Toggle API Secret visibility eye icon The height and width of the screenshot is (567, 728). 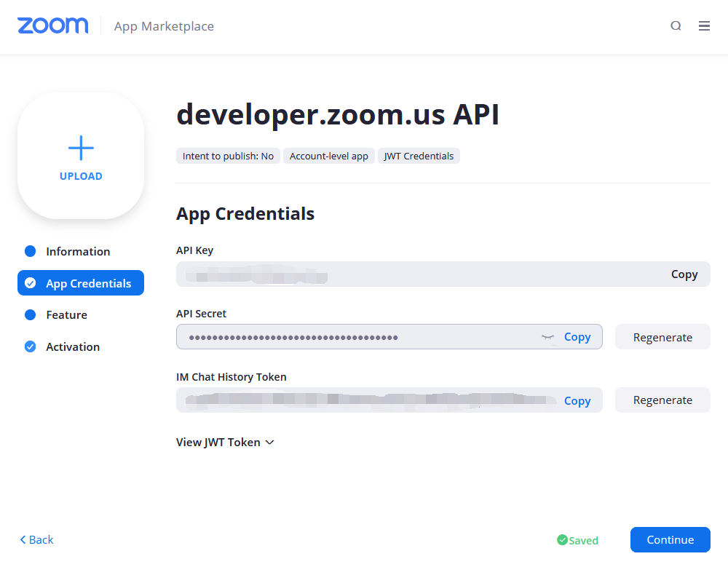tap(548, 337)
